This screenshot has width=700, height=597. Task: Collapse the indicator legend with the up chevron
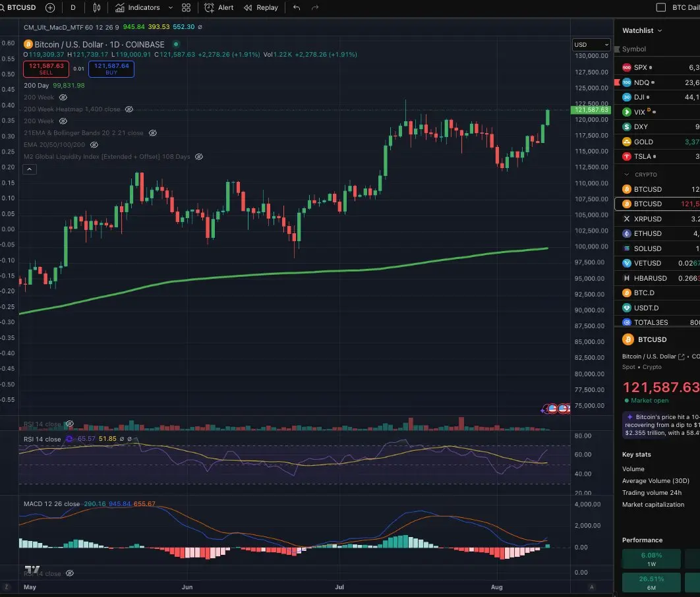[30, 169]
